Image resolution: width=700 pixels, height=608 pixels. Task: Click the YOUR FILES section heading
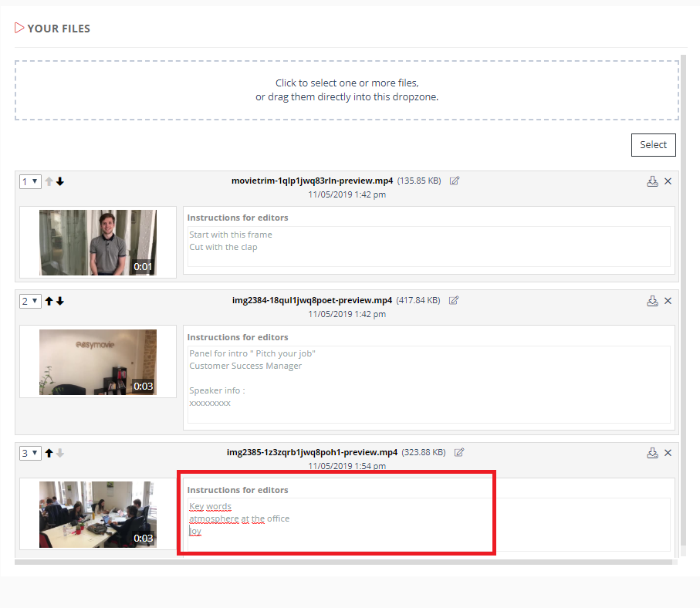[59, 29]
